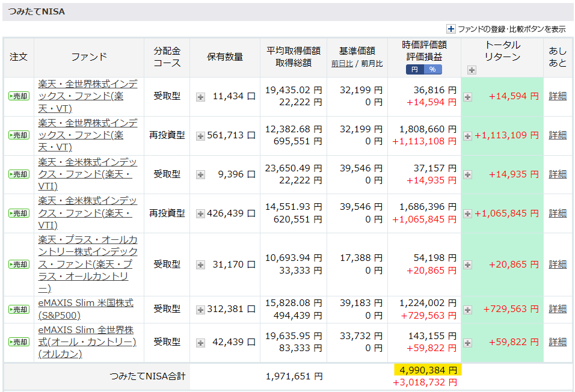
Task: Expand total return details for +20,865 円
Action: click(467, 265)
